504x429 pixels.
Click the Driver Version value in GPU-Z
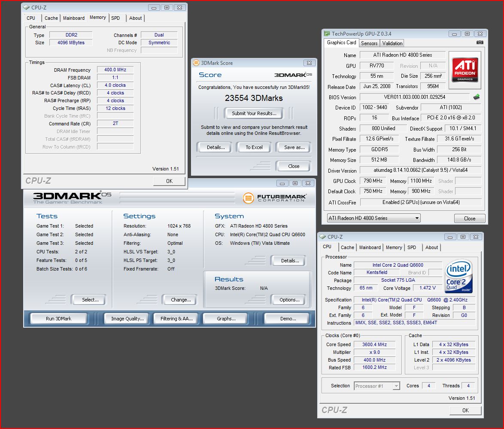click(x=420, y=170)
